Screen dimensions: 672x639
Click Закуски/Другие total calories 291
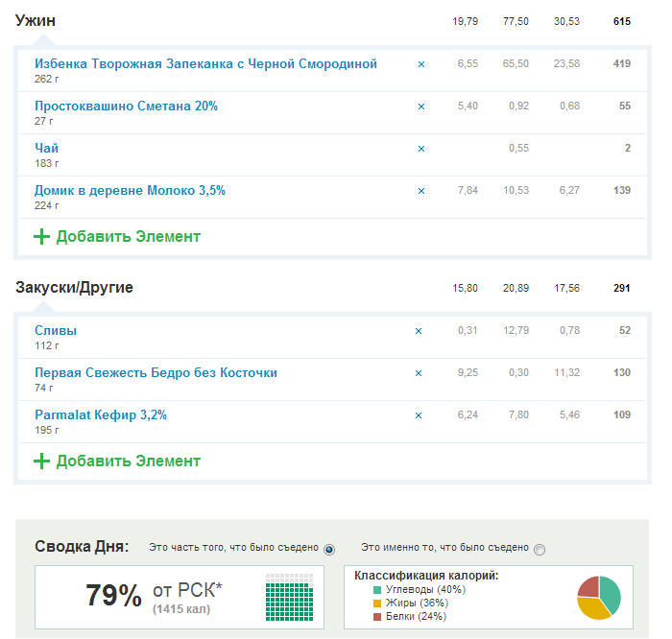(622, 288)
